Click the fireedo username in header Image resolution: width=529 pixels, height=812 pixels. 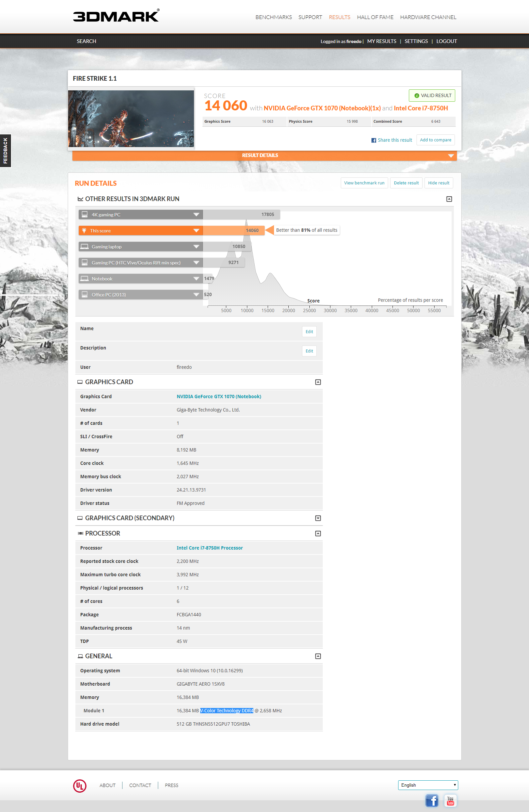point(354,42)
